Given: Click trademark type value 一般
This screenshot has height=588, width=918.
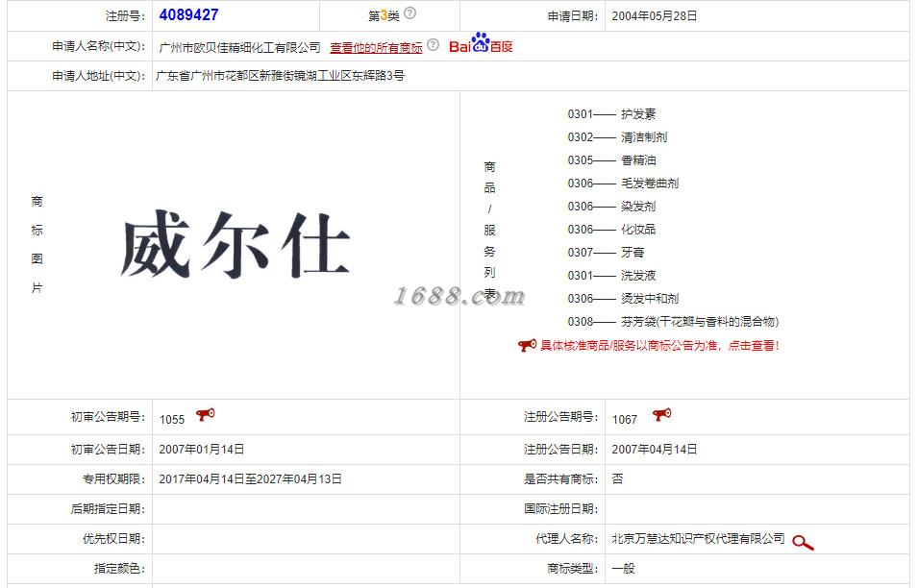Looking at the screenshot, I should click(623, 568).
